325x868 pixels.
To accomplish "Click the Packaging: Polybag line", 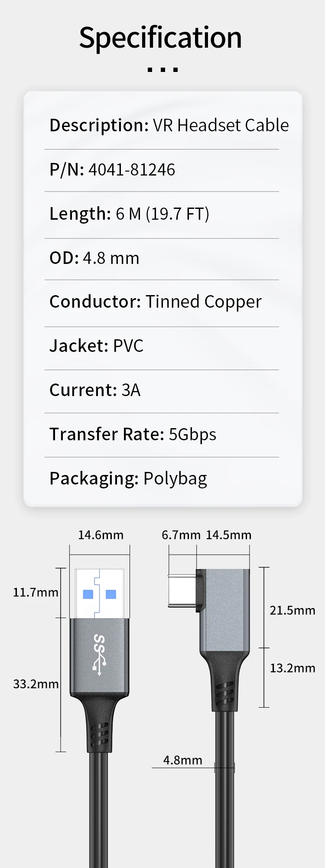I will (x=128, y=478).
